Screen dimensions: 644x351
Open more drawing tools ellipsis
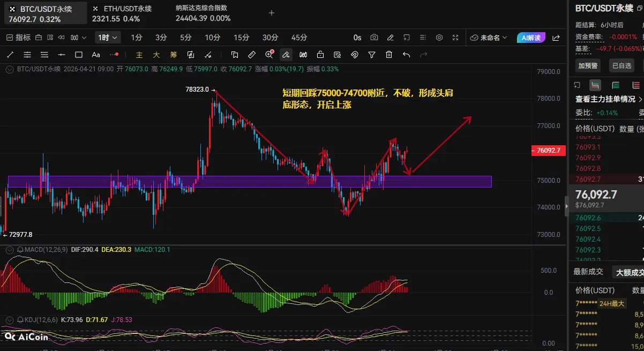(114, 54)
